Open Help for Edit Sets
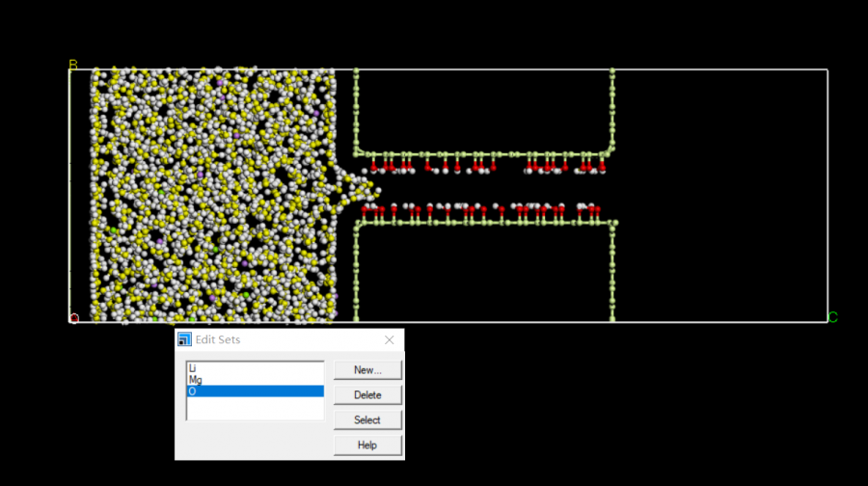This screenshot has height=486, width=868. tap(367, 445)
